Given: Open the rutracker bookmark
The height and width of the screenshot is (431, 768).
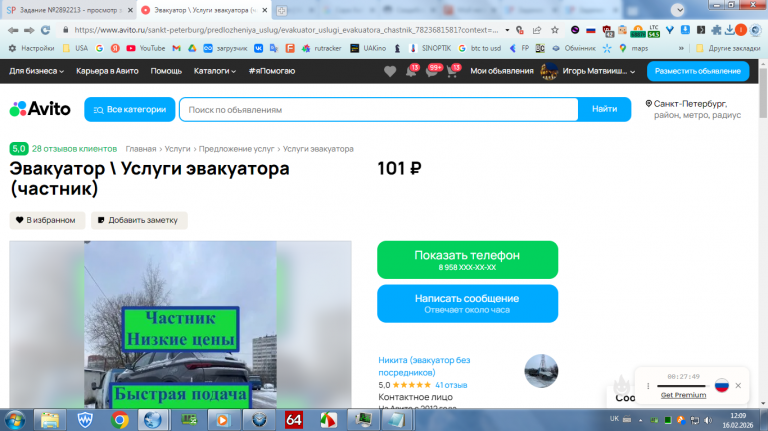Looking at the screenshot, I should [321, 48].
